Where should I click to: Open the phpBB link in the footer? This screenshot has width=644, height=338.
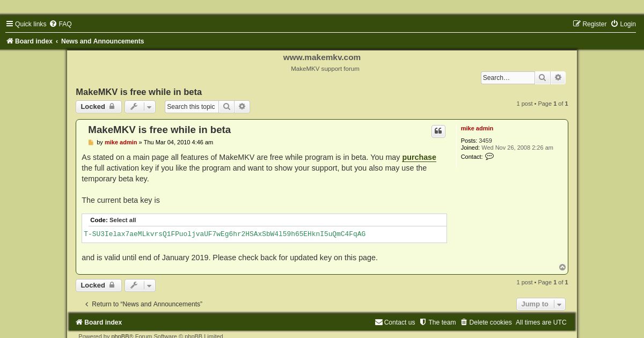click(x=120, y=336)
